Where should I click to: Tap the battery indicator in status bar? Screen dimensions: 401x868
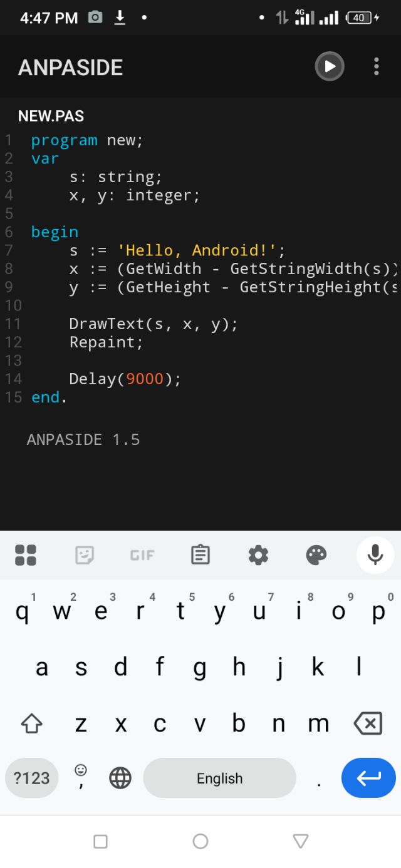click(x=362, y=18)
